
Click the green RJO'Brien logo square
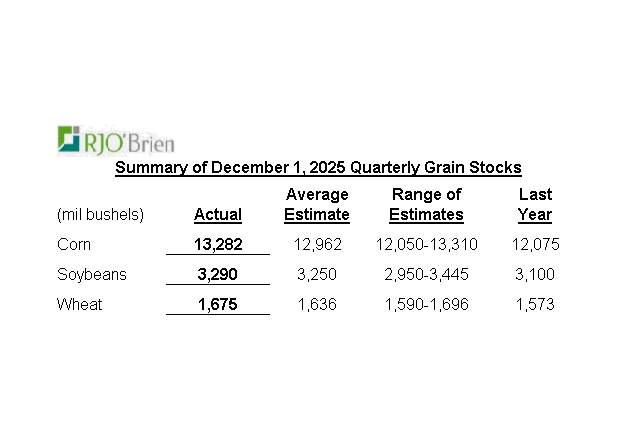pos(70,139)
